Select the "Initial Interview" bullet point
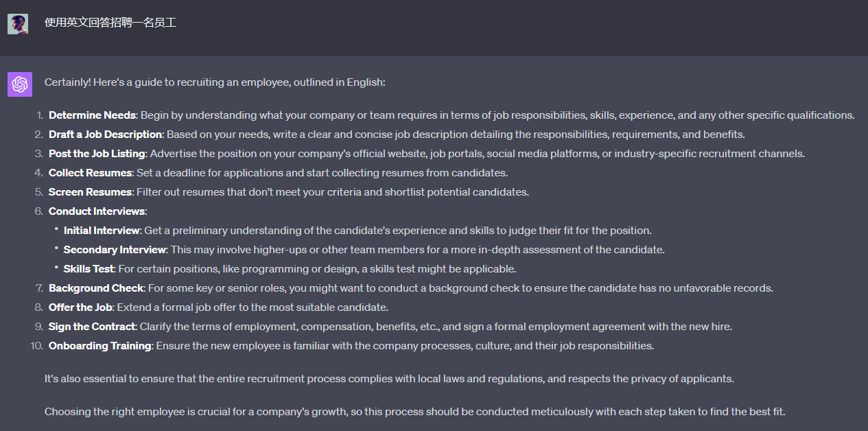The width and height of the screenshot is (868, 431). click(x=102, y=231)
